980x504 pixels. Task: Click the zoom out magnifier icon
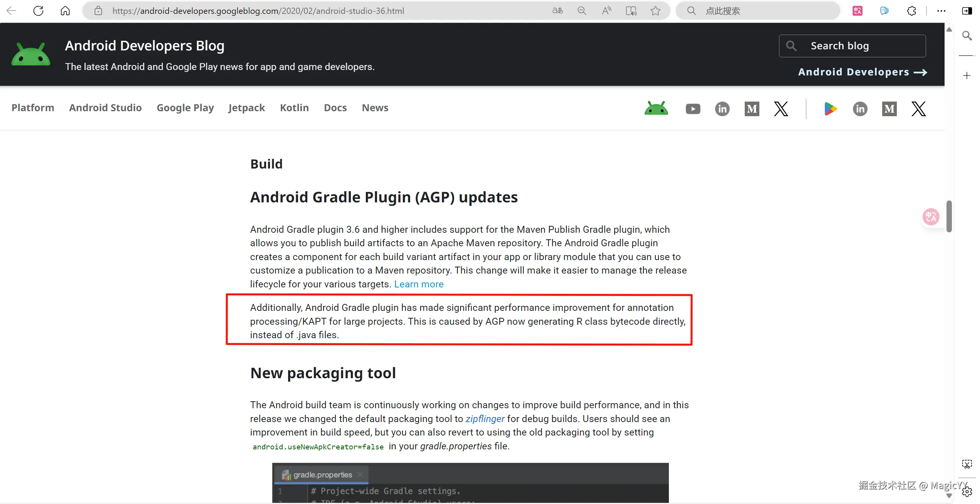(x=582, y=11)
